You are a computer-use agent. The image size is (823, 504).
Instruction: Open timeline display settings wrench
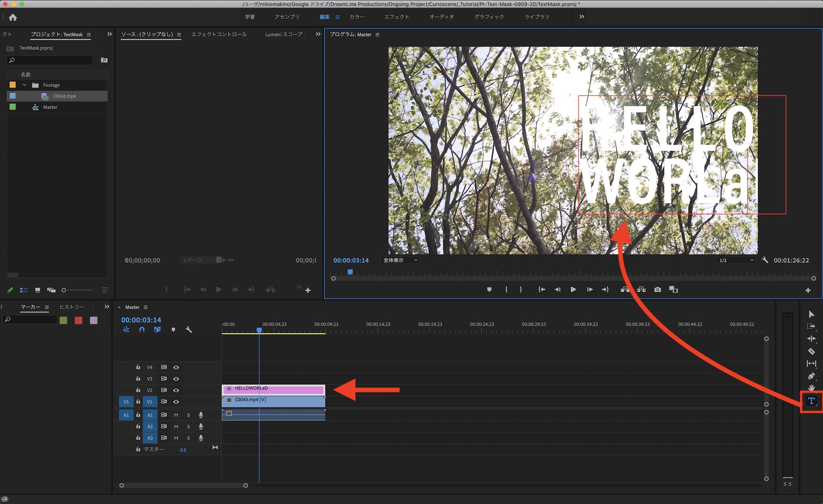(x=189, y=330)
